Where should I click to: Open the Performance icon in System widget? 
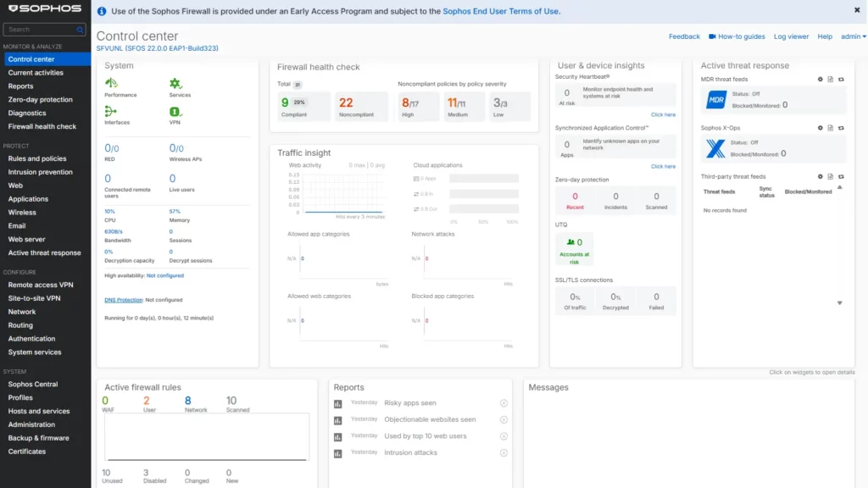point(111,83)
